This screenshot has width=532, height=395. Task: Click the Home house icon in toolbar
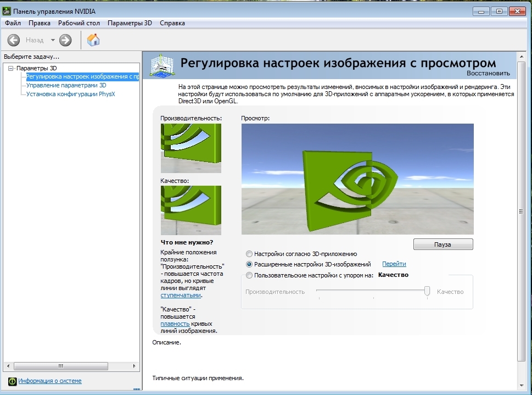[x=93, y=40]
